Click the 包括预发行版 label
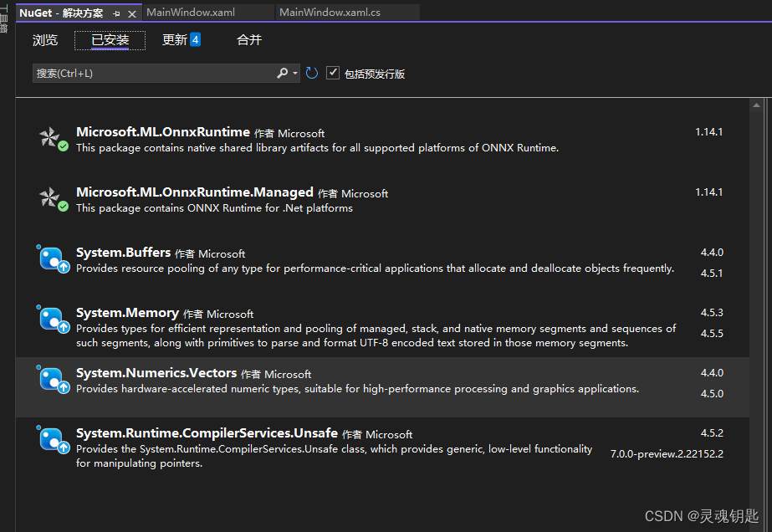 375,74
